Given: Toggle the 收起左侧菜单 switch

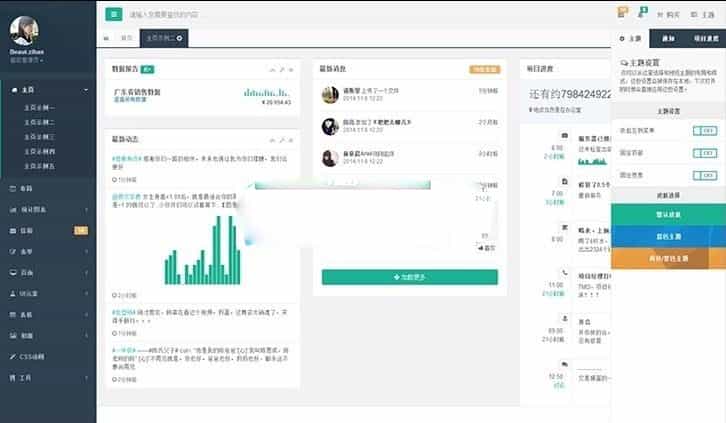Looking at the screenshot, I should coord(705,131).
